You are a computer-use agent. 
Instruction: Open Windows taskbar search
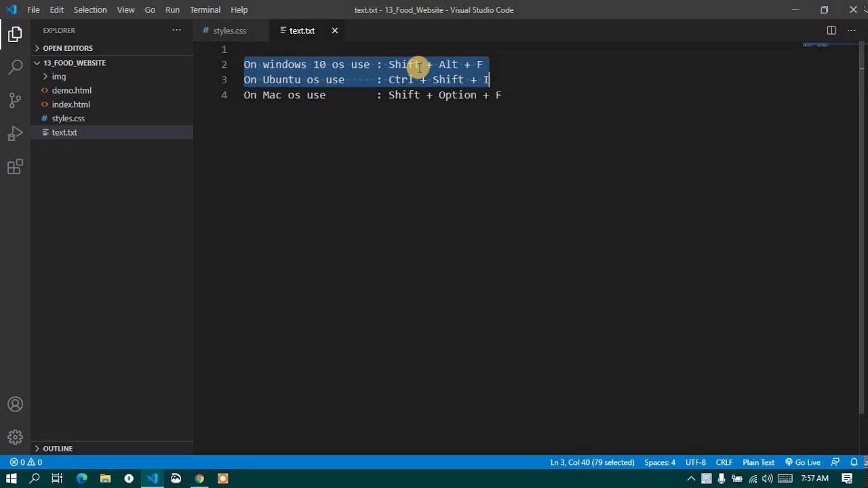click(x=35, y=479)
